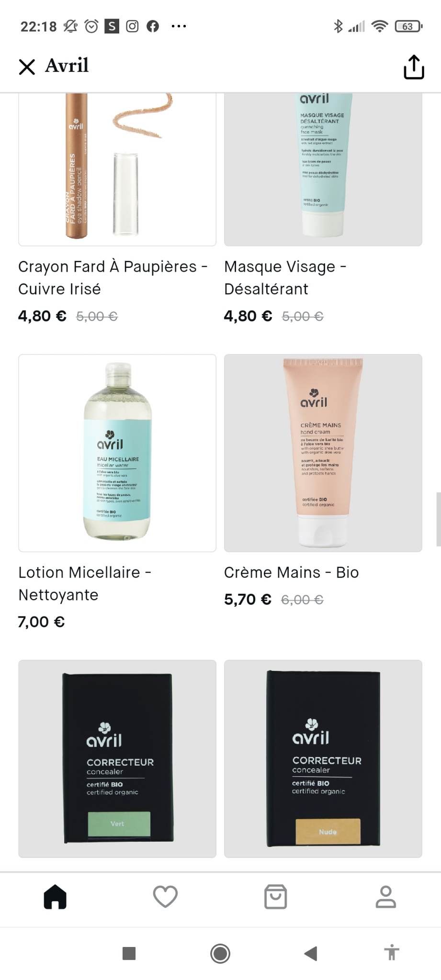Tap Android recent apps square button
The width and height of the screenshot is (441, 980).
[129, 953]
